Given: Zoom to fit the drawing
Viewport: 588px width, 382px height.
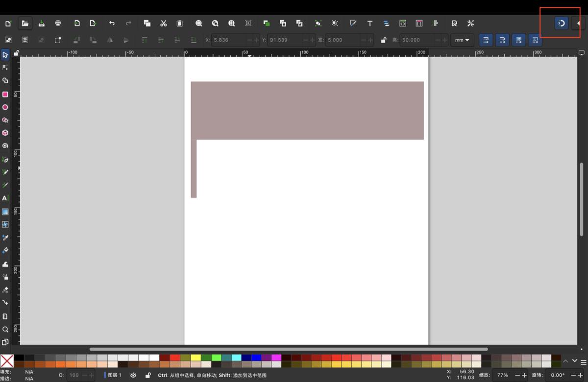Looking at the screenshot, I should pyautogui.click(x=215, y=23).
